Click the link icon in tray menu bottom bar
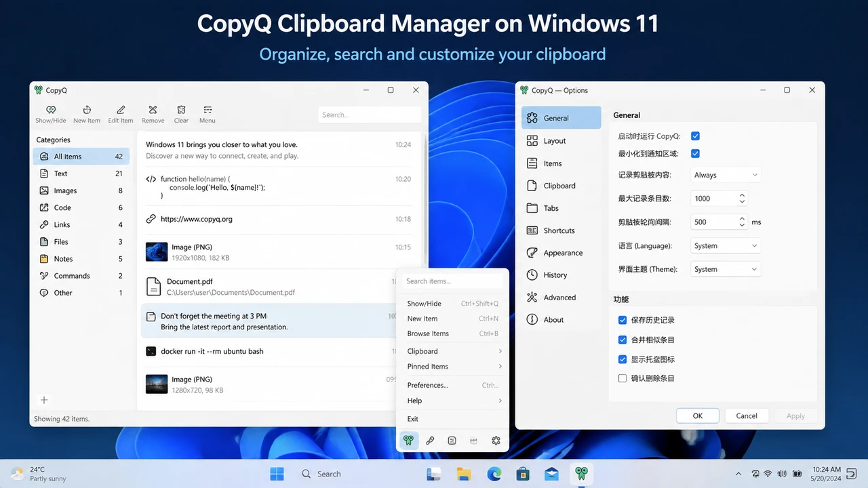 (430, 441)
